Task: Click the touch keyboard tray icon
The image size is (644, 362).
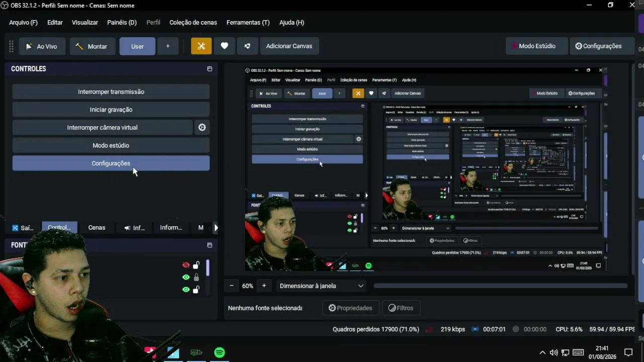Action: (578, 352)
